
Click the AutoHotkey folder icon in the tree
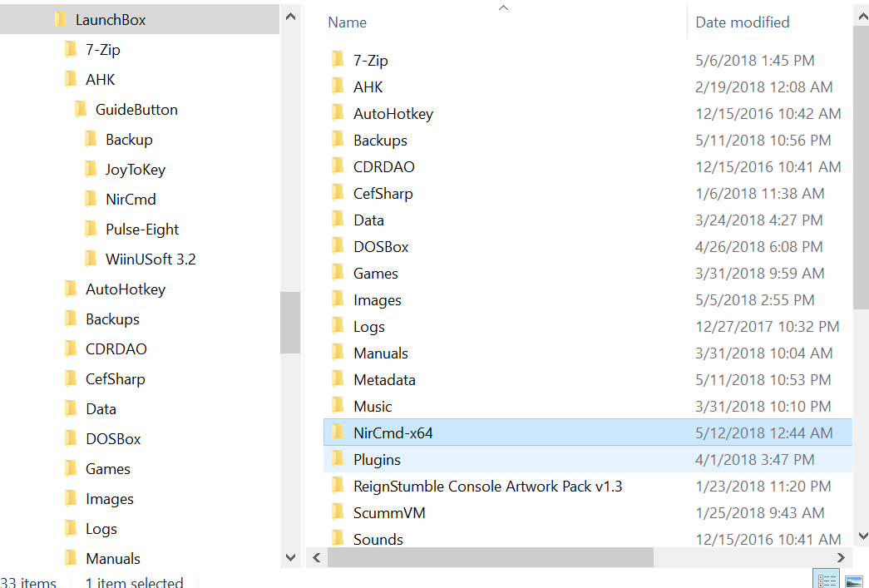(71, 289)
